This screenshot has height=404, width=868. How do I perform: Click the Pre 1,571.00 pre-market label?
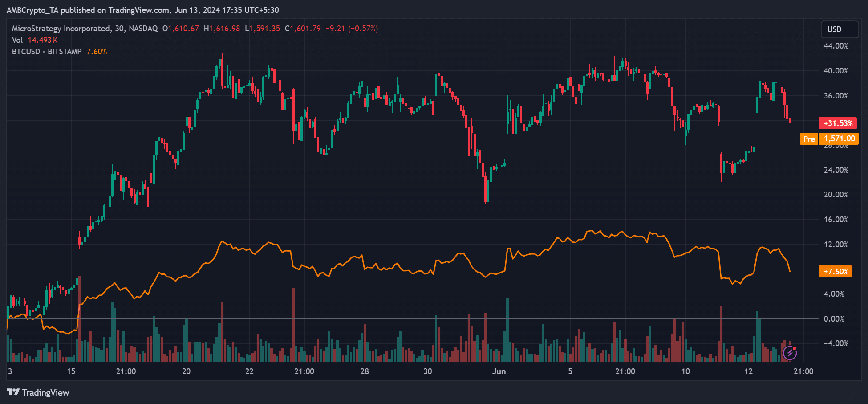[829, 139]
